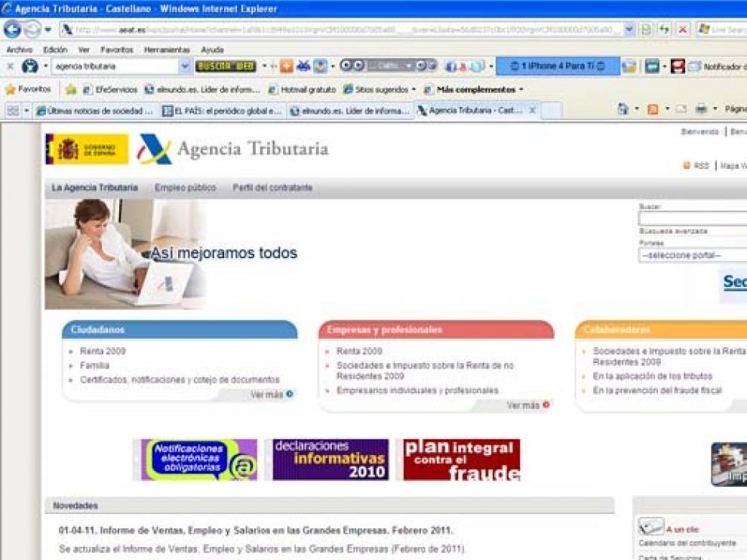Open the Ver menu
This screenshot has width=747, height=560.
(x=84, y=50)
